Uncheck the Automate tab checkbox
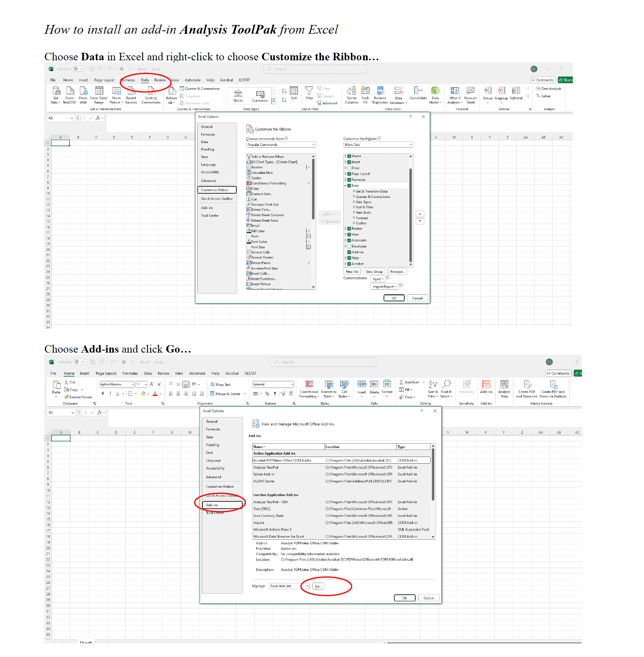Screen dimensions: 644x657 tap(349, 240)
